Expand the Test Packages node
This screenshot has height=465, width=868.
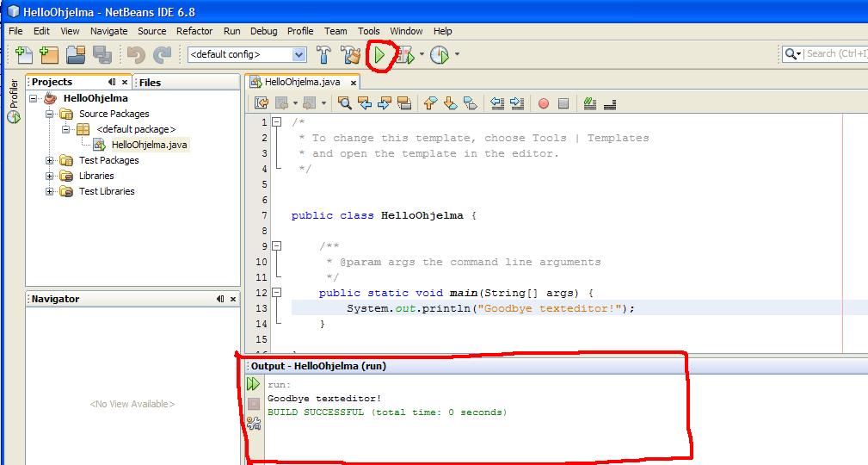point(49,160)
